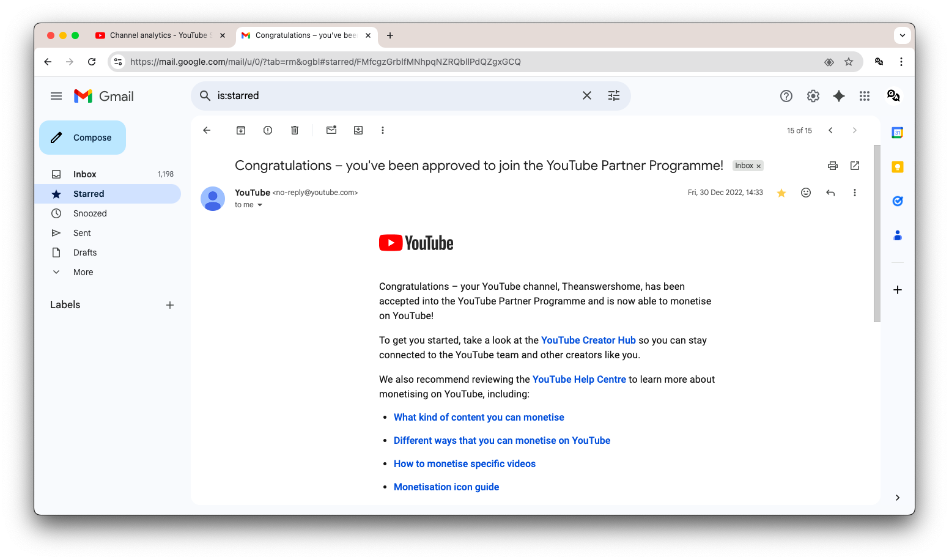This screenshot has height=560, width=949.
Task: Select the Starred folder
Action: pyautogui.click(x=108, y=194)
